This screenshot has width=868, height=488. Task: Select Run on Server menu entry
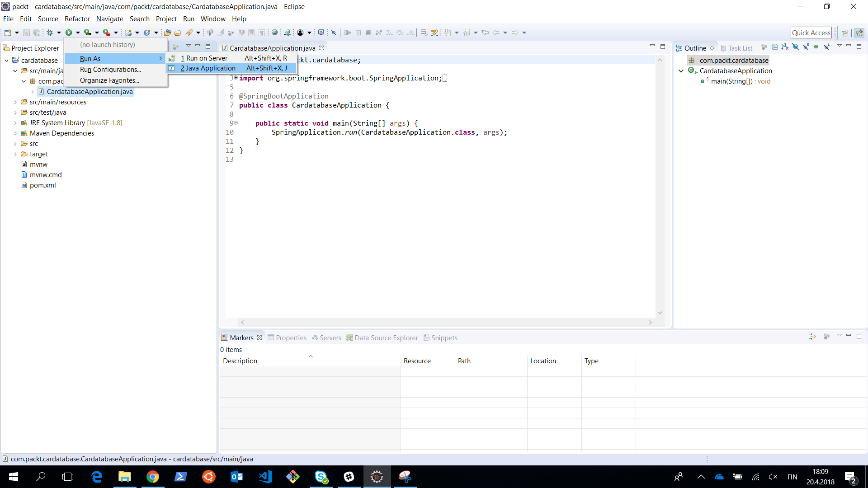(231, 58)
